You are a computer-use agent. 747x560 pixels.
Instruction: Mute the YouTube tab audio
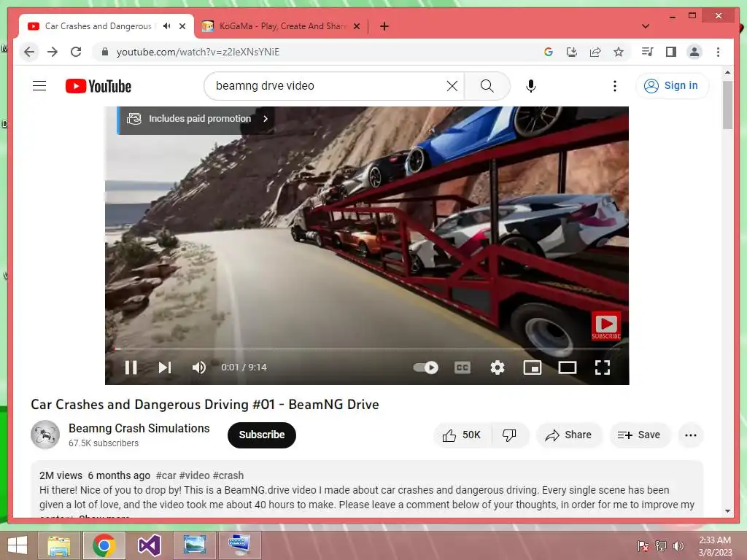pyautogui.click(x=166, y=26)
